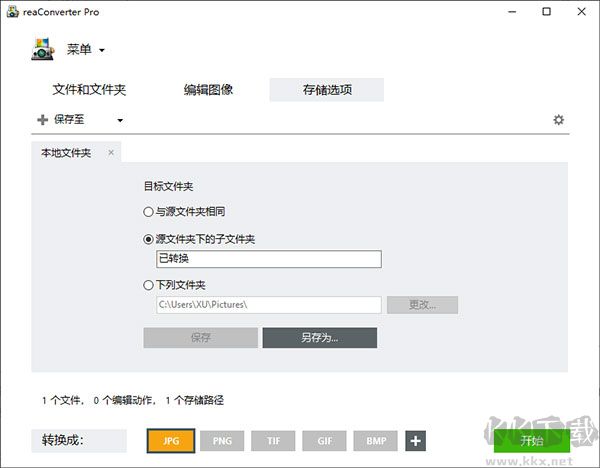Click the 更改... button
The width and height of the screenshot is (600, 468).
click(422, 305)
